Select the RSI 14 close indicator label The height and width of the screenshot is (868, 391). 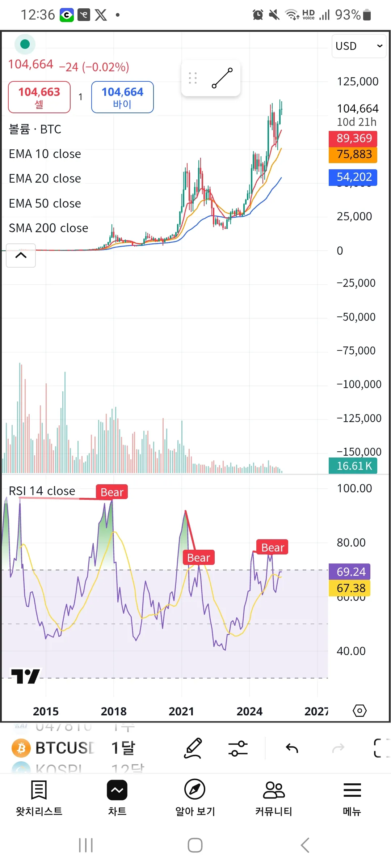click(42, 491)
